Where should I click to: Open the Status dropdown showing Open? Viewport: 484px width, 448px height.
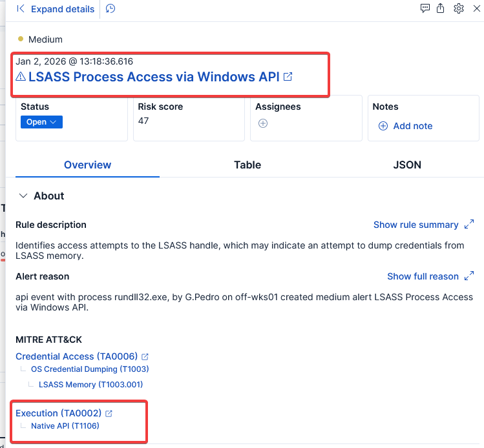click(x=41, y=122)
